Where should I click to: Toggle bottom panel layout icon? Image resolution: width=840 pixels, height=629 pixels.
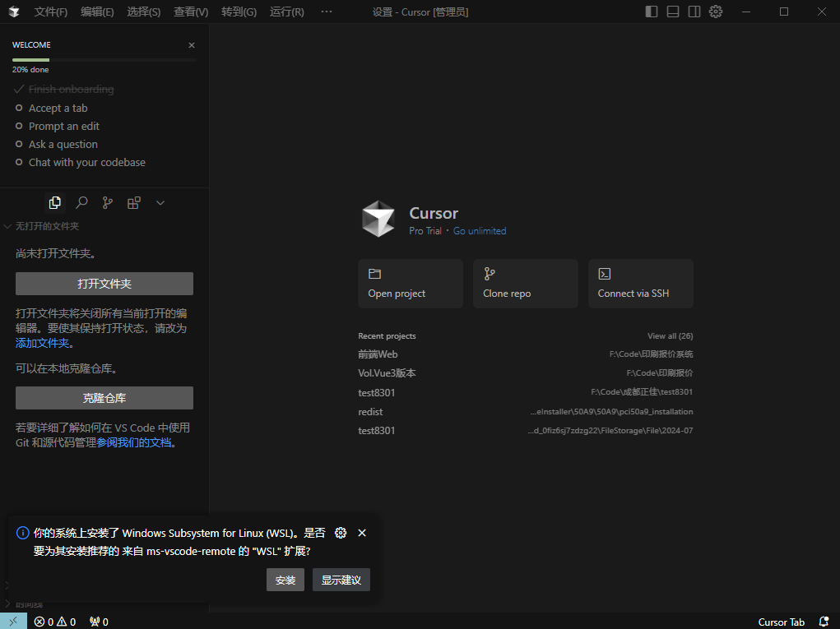pos(673,12)
